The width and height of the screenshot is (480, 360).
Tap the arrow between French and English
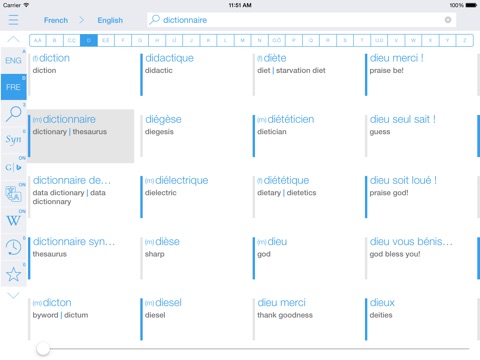(x=82, y=20)
